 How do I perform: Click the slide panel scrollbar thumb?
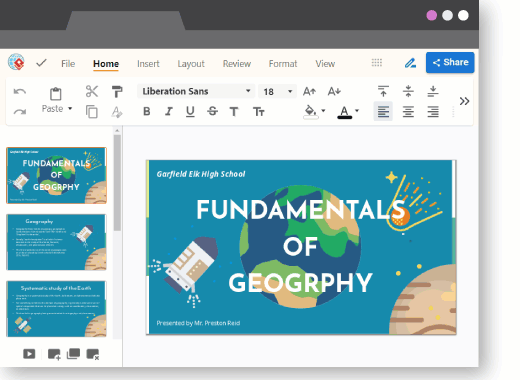pos(117,183)
